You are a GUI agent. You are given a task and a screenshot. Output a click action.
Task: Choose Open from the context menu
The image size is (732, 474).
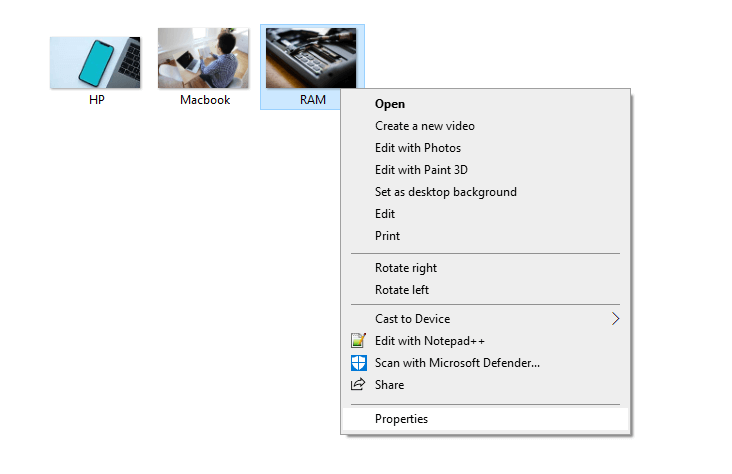(x=486, y=104)
